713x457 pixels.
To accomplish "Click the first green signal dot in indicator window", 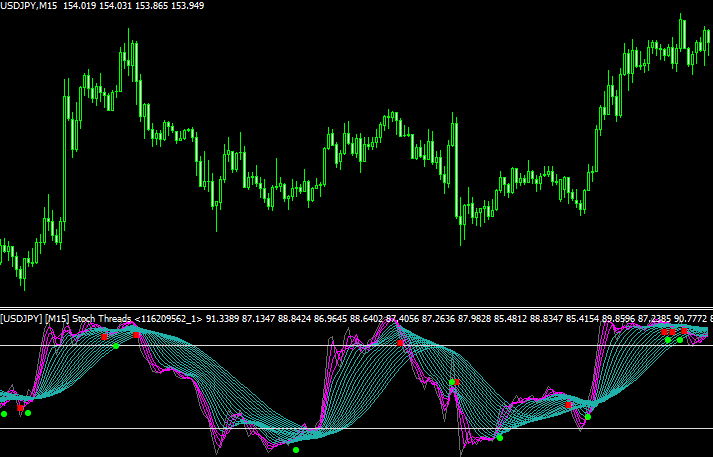I will 4,413.
